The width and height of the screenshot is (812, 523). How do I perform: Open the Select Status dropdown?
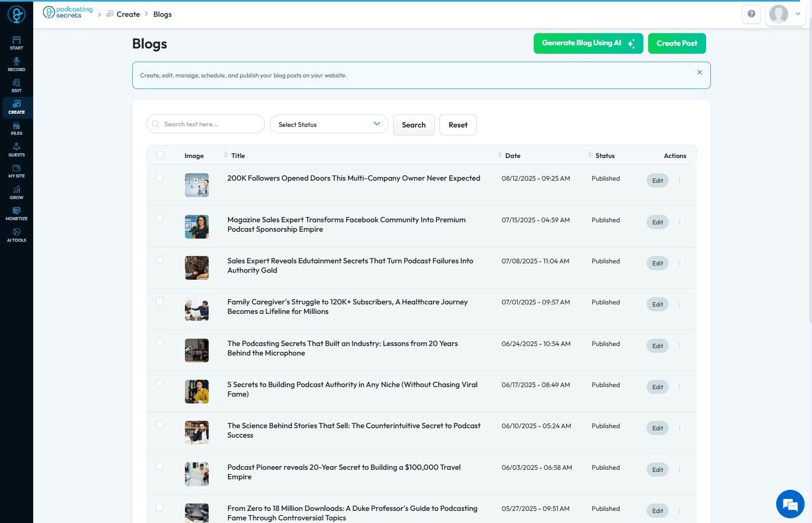click(x=329, y=124)
